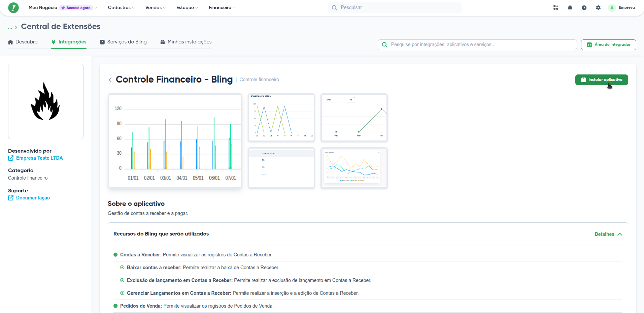This screenshot has width=644, height=313.
Task: Open the large bar chart screenshot
Action: (x=175, y=141)
